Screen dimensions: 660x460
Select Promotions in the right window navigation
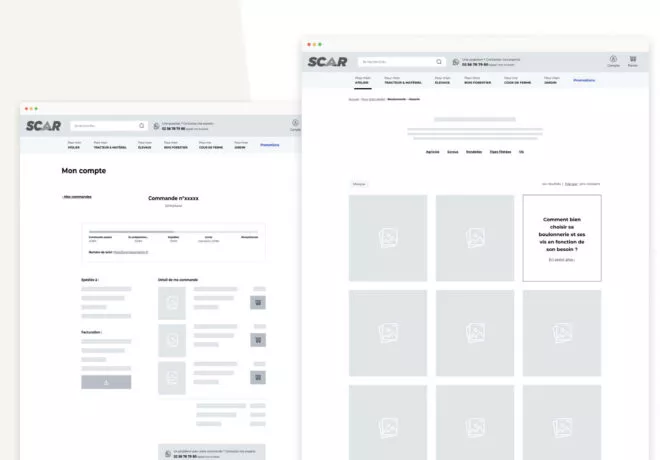[584, 80]
